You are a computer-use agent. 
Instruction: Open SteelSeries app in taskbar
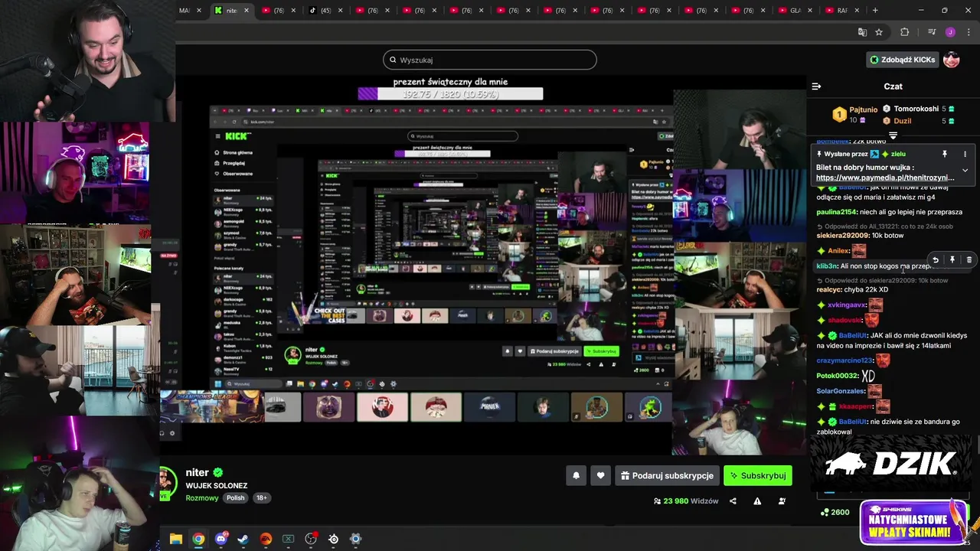(333, 539)
